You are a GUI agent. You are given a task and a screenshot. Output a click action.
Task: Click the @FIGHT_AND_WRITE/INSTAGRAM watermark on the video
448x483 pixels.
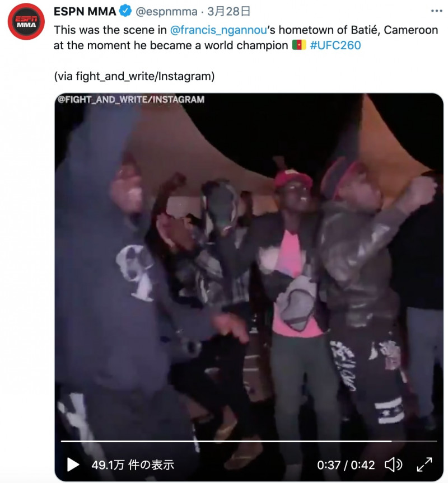click(131, 100)
